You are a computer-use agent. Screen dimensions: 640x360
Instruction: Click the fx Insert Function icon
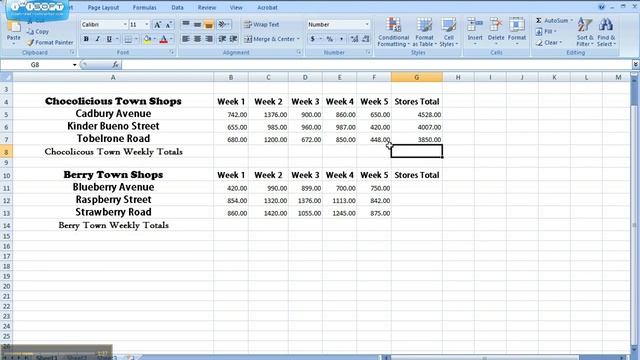click(116, 64)
